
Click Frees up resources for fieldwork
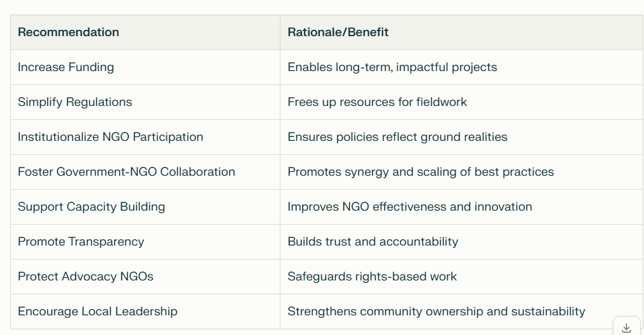[x=377, y=102]
